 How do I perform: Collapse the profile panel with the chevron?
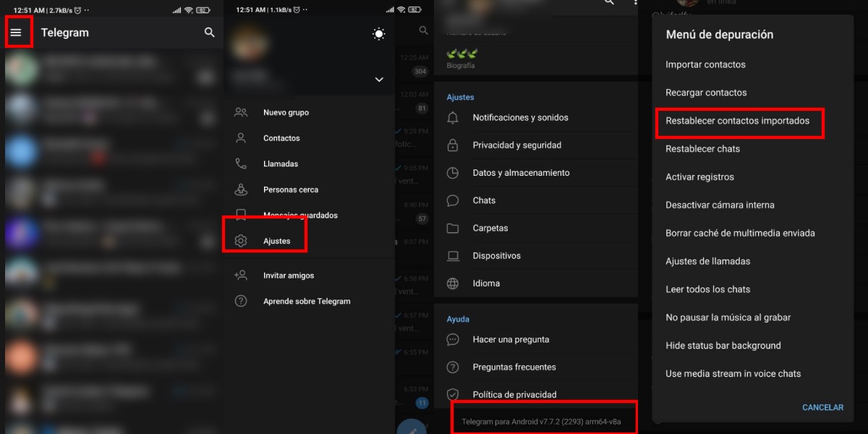378,80
